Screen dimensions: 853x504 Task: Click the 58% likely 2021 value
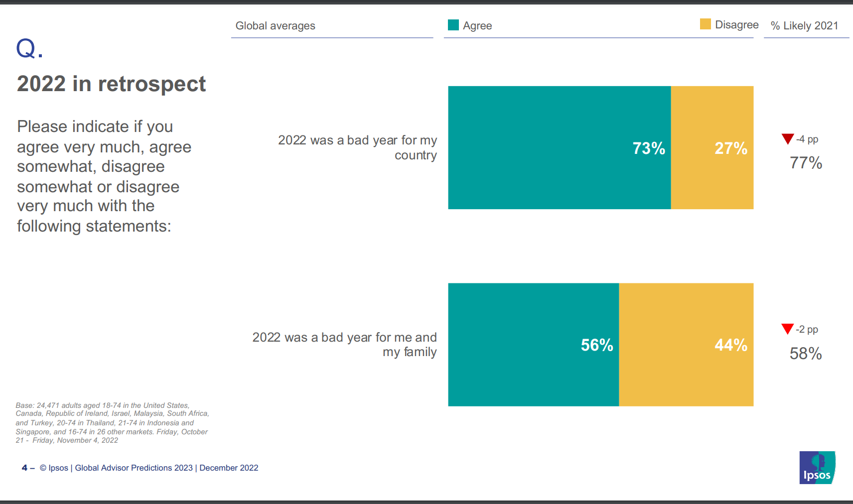coord(806,354)
